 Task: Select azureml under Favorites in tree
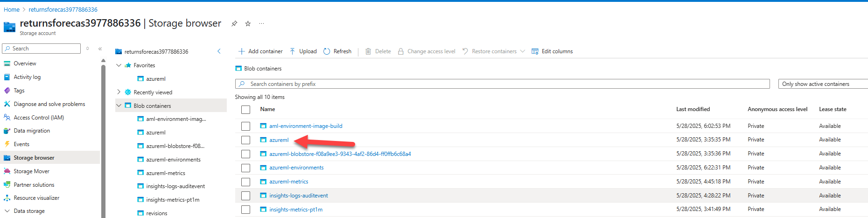coord(156,79)
